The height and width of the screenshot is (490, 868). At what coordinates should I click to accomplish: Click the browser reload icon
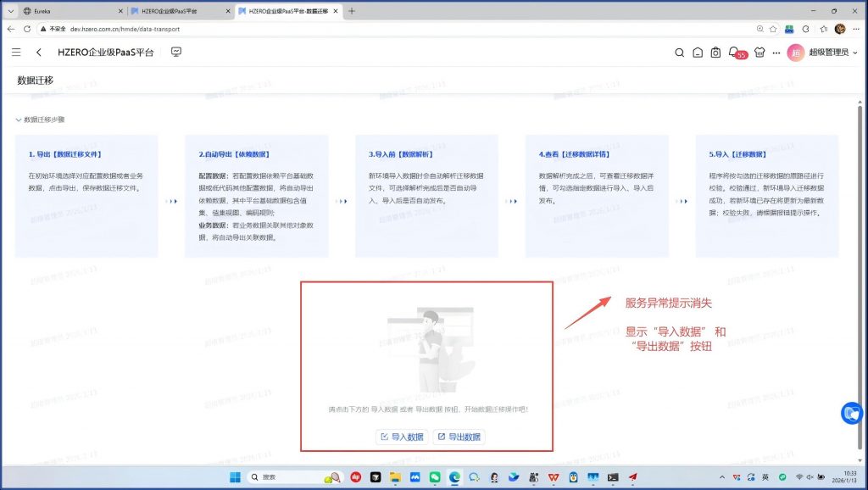(27, 29)
